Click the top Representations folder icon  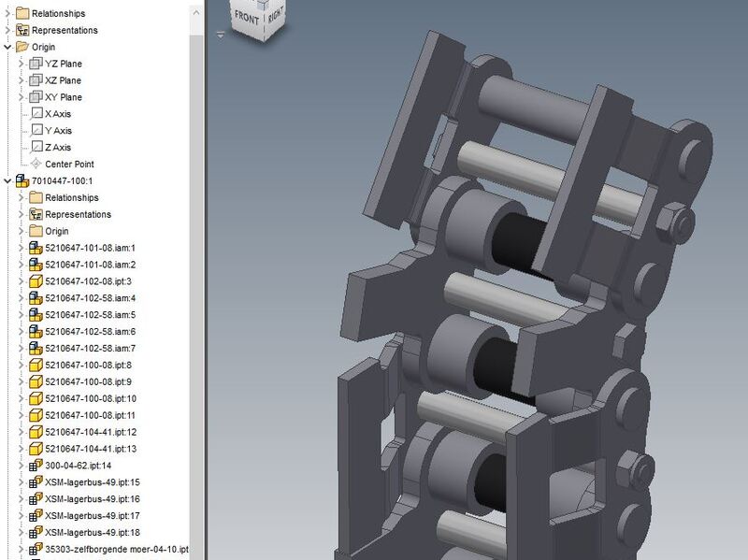(22, 30)
